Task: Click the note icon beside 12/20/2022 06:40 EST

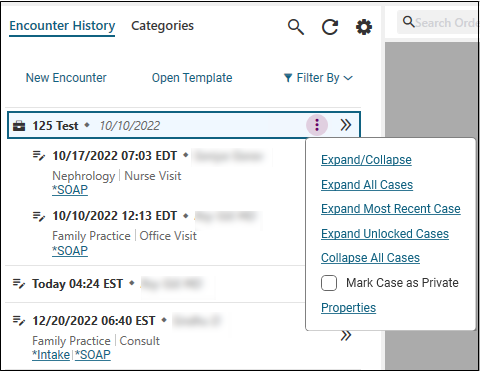Action: click(19, 320)
